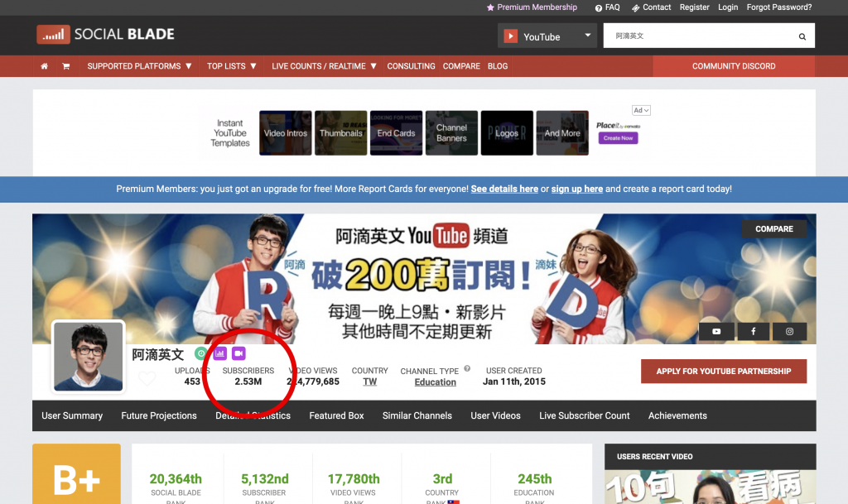
Task: Click the Compare button on the banner
Action: coord(774,229)
